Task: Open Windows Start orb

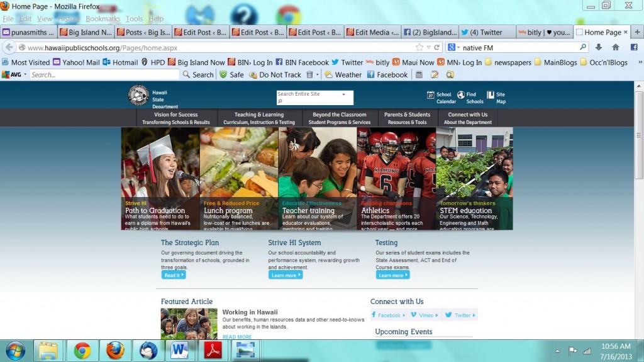Action: click(x=15, y=351)
